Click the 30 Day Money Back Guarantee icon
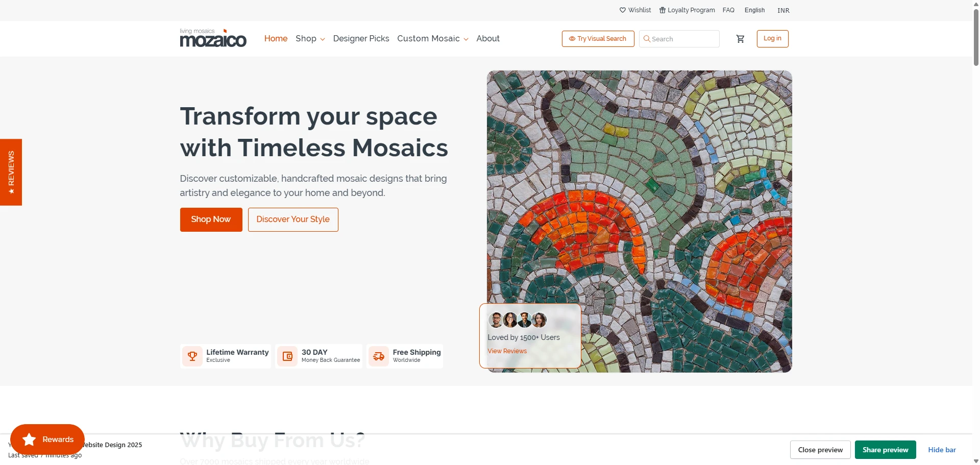This screenshot has height=465, width=980. [x=287, y=356]
